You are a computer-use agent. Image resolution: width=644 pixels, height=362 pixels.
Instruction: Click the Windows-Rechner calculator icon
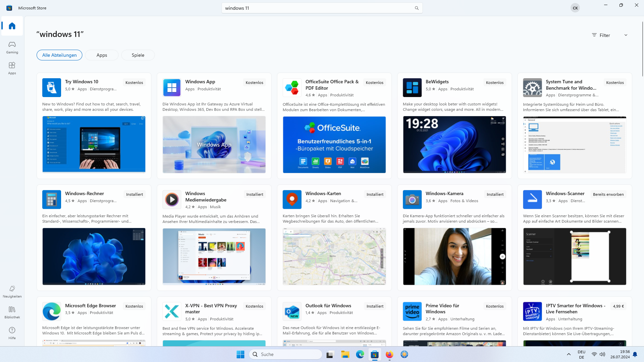pyautogui.click(x=52, y=199)
